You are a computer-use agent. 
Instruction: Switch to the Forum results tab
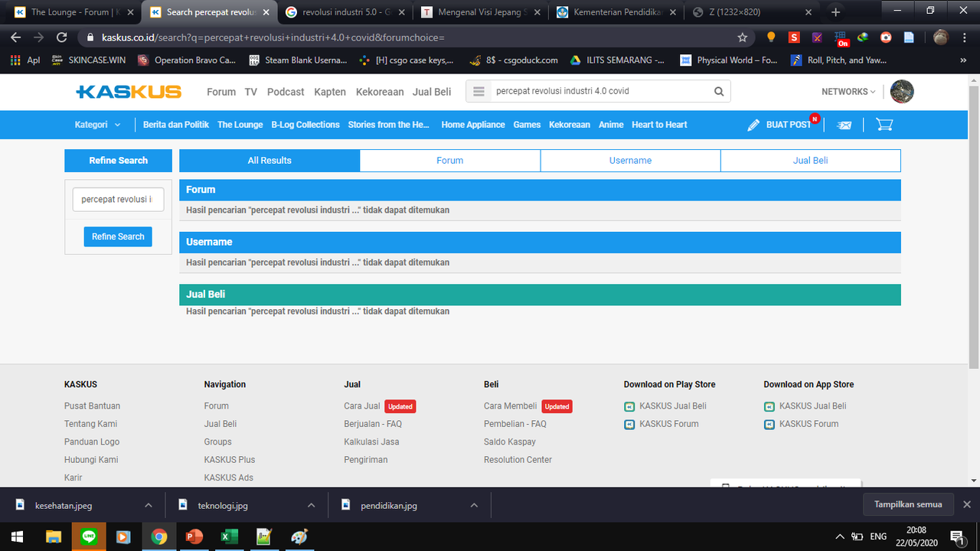tap(450, 161)
